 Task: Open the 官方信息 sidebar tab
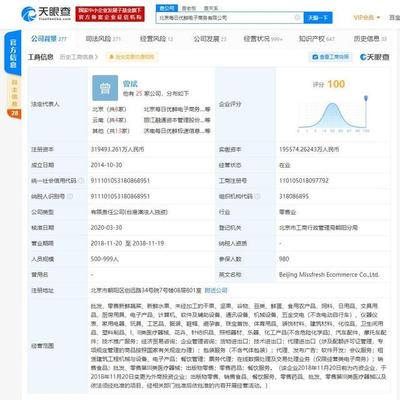click(13, 53)
